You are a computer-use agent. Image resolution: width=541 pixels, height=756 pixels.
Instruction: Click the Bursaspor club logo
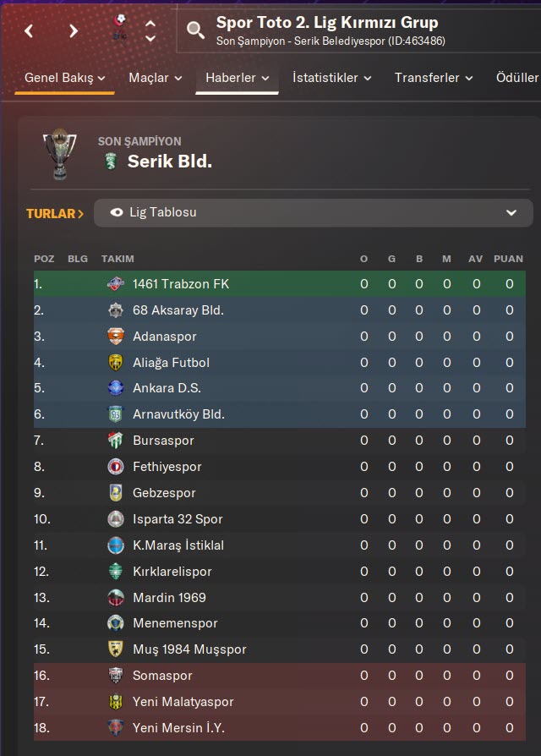pos(116,441)
